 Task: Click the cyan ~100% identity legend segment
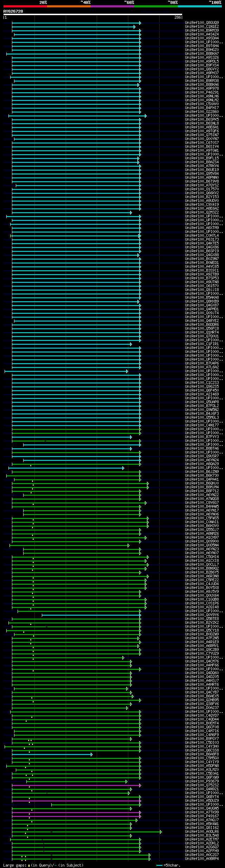point(200,6)
